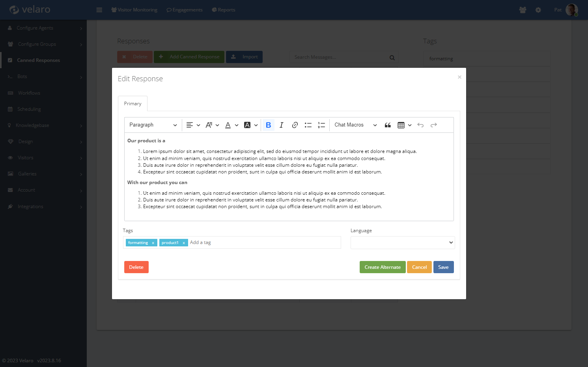Click the Add a tag field
Image resolution: width=588 pixels, height=367 pixels.
click(260, 242)
